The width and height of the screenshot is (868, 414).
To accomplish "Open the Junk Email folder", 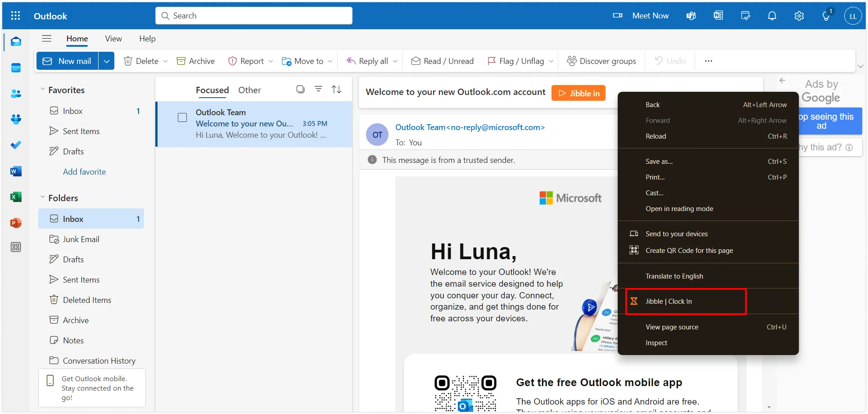I will click(x=81, y=239).
